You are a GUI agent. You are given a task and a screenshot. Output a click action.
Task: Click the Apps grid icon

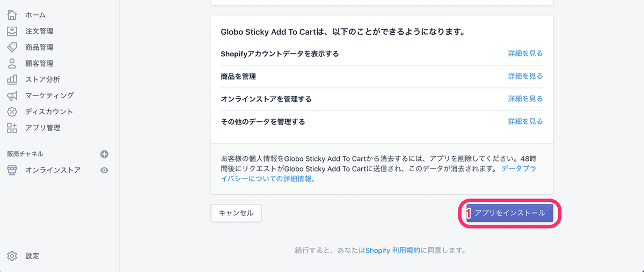pyautogui.click(x=12, y=128)
